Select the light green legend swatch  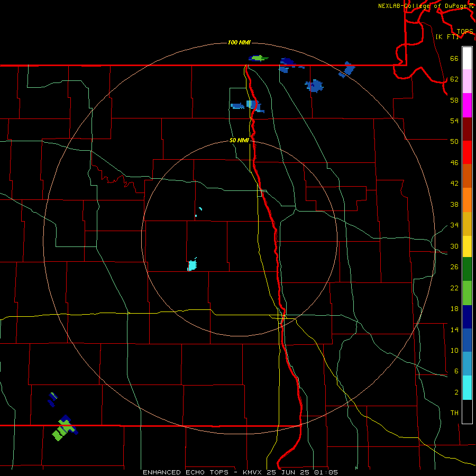tap(467, 293)
